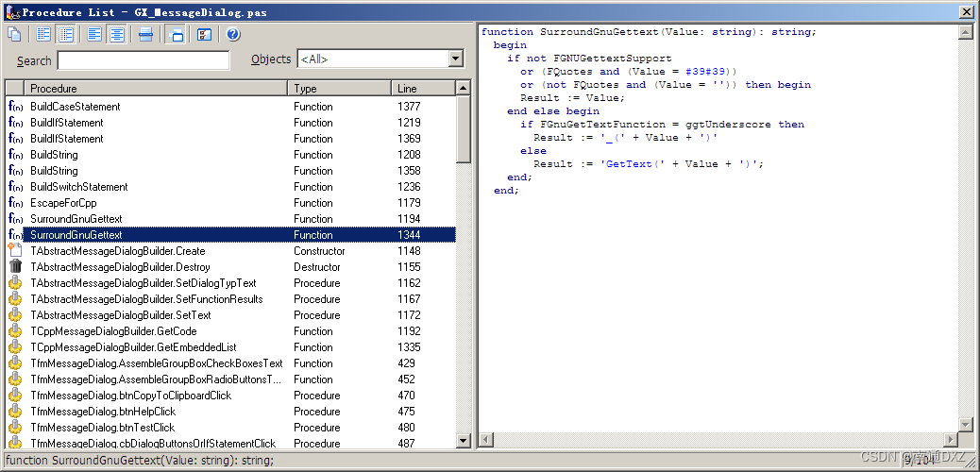
Task: Click function icon beside BuildCaseStatement
Action: [x=16, y=107]
